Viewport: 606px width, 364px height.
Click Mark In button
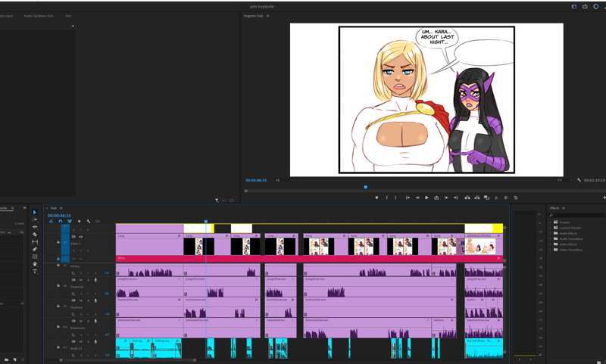[x=386, y=198]
